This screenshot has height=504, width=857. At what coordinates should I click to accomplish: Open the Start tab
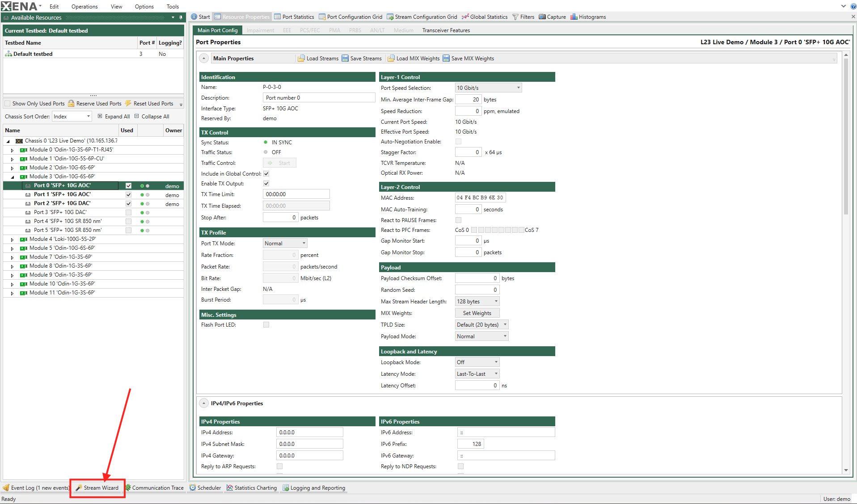coord(200,17)
